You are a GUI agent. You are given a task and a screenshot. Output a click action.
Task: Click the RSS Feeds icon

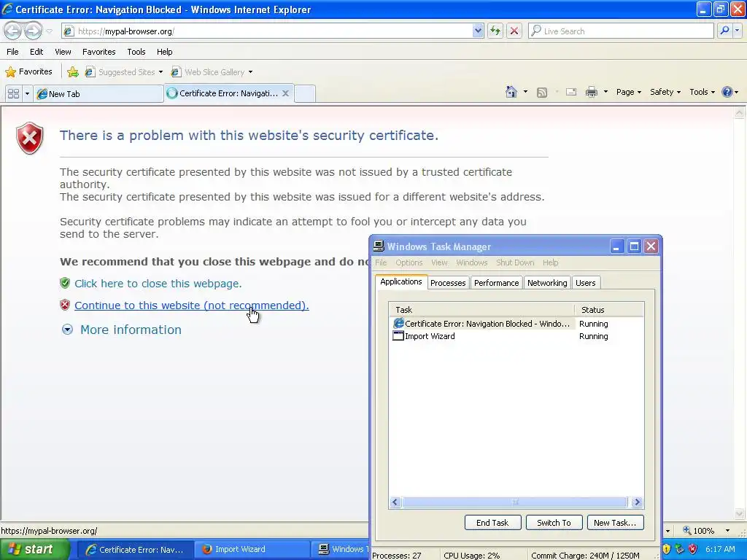pyautogui.click(x=542, y=93)
